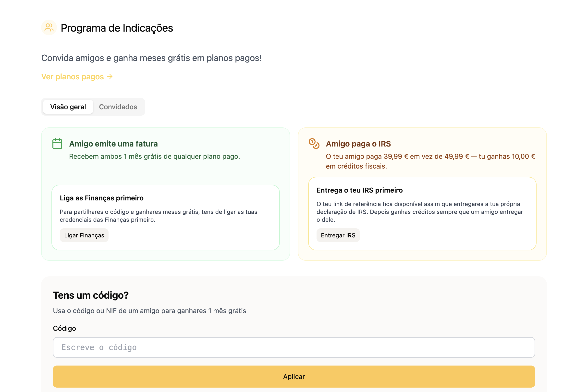Click the orange coins icon in IRS card

(x=314, y=144)
